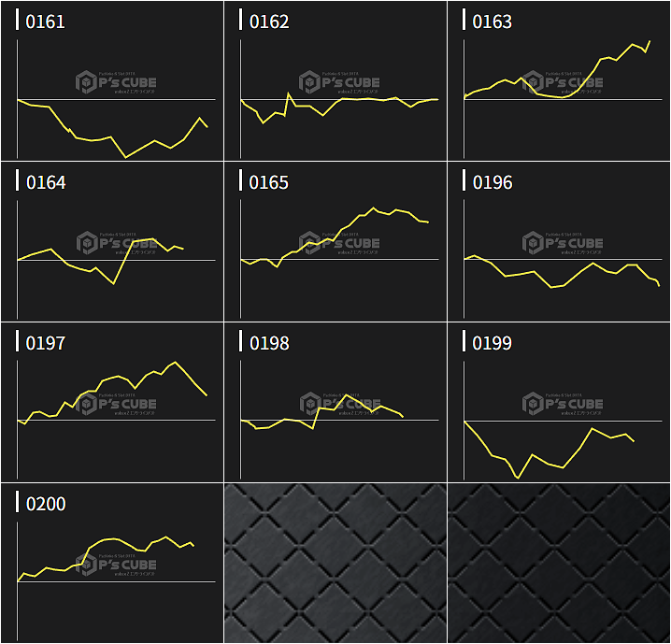Click the 0162 number label
Image resolution: width=671 pixels, height=644 pixels.
(x=269, y=21)
